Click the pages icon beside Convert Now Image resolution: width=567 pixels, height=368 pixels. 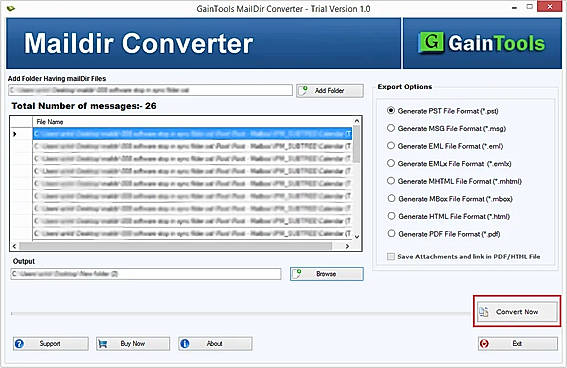tap(484, 312)
